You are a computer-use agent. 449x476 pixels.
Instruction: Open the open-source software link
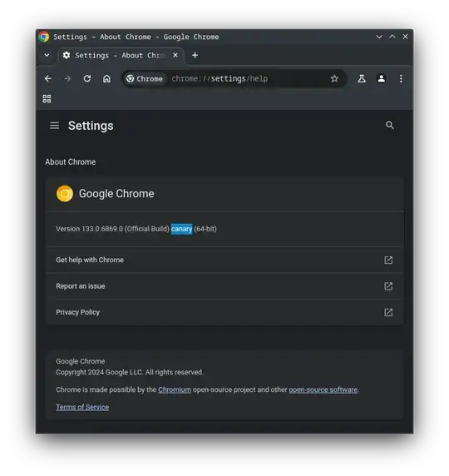323,389
